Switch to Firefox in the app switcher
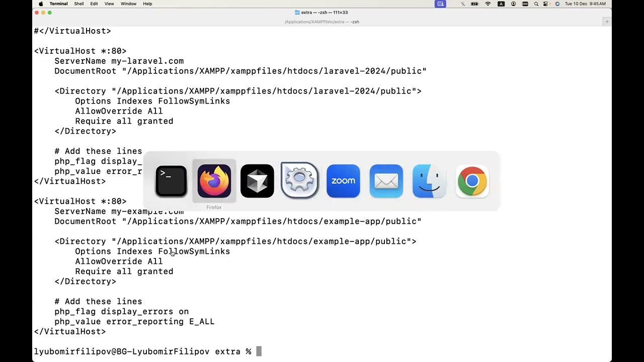This screenshot has width=644, height=362. (214, 181)
